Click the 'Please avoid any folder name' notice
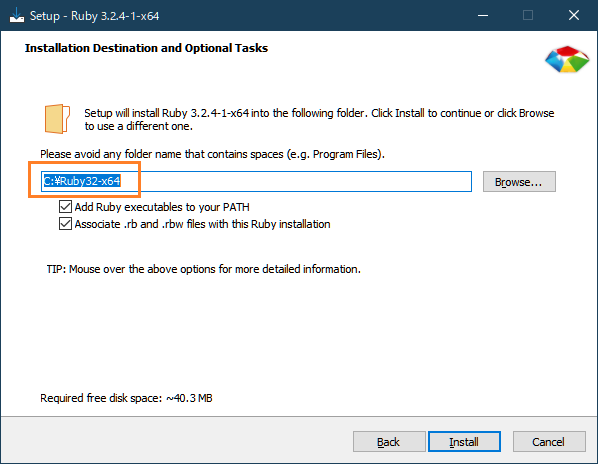This screenshot has height=464, width=598. coord(212,154)
